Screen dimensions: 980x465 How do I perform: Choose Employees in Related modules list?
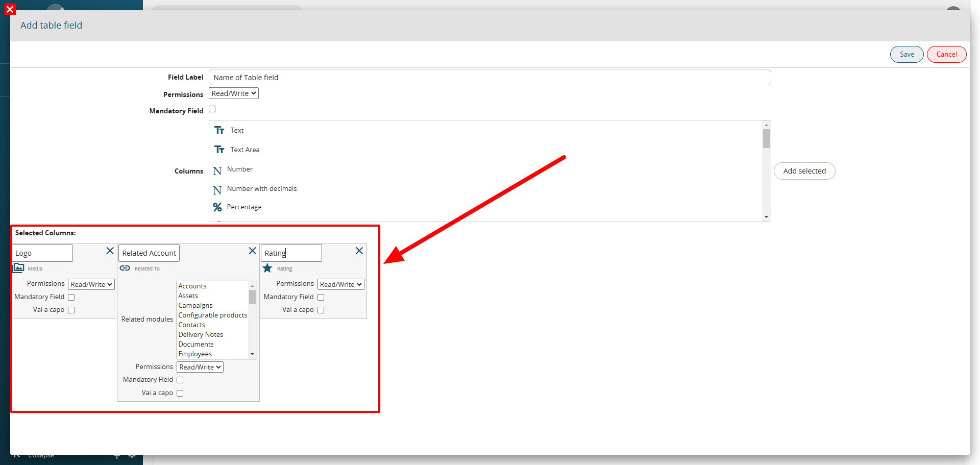click(x=212, y=354)
